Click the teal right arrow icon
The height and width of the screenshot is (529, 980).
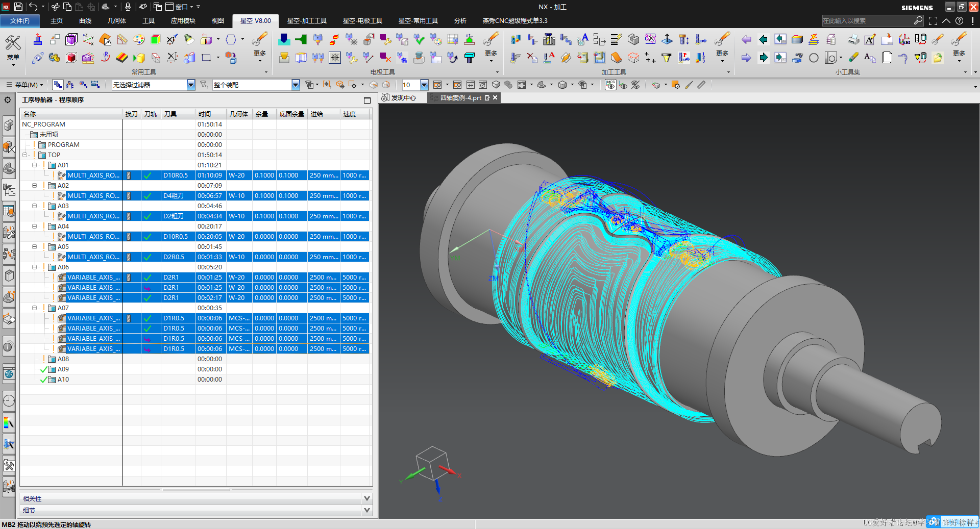point(763,58)
